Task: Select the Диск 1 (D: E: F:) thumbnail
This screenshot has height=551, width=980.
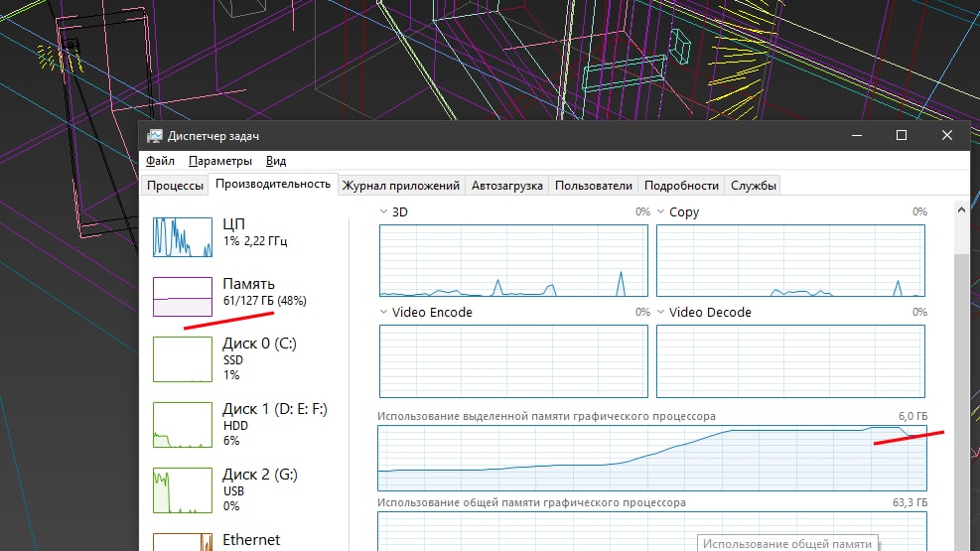Action: [x=183, y=425]
